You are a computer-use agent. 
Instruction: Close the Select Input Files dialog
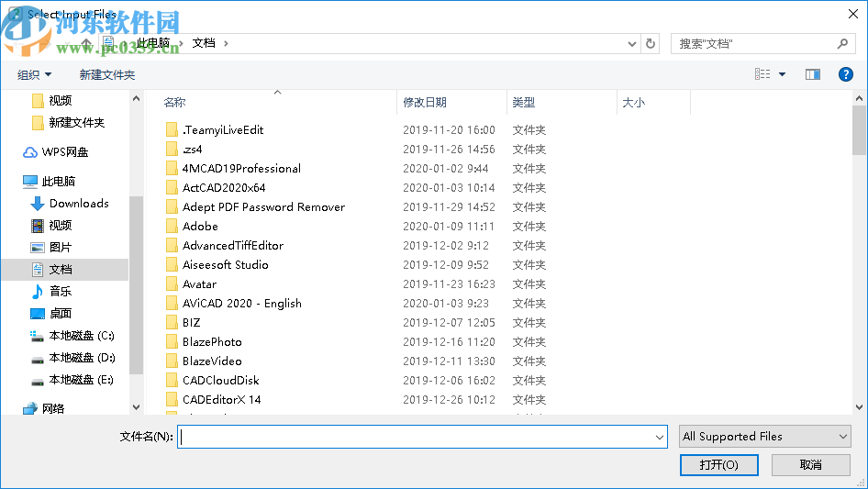click(x=853, y=14)
